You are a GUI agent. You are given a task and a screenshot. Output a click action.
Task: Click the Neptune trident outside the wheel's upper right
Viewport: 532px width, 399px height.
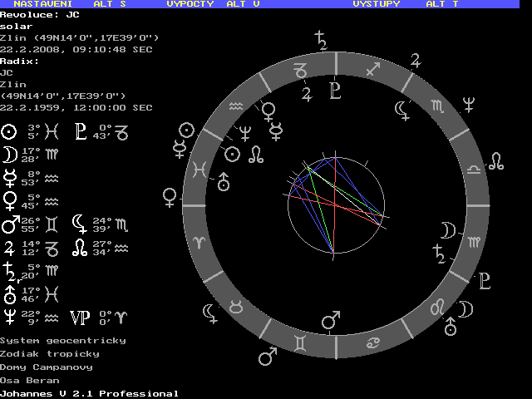point(469,104)
